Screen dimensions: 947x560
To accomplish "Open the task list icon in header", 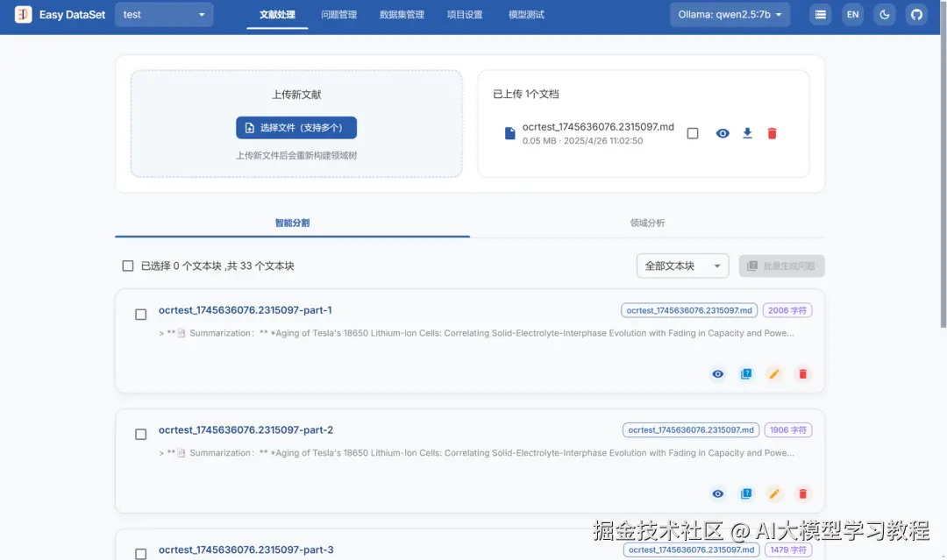I will tap(820, 15).
